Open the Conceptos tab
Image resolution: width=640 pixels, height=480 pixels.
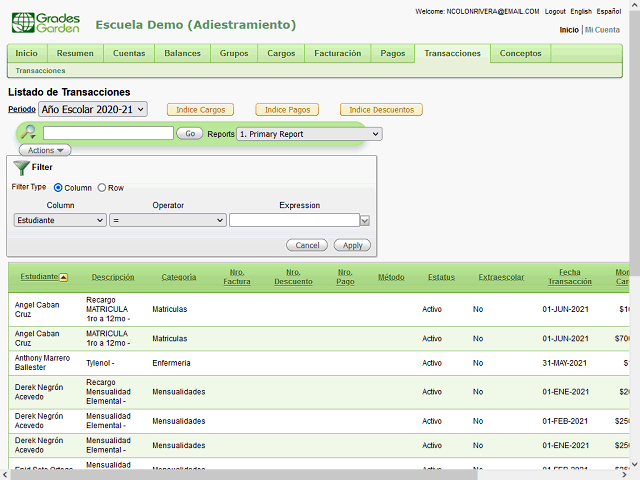pyautogui.click(x=520, y=53)
